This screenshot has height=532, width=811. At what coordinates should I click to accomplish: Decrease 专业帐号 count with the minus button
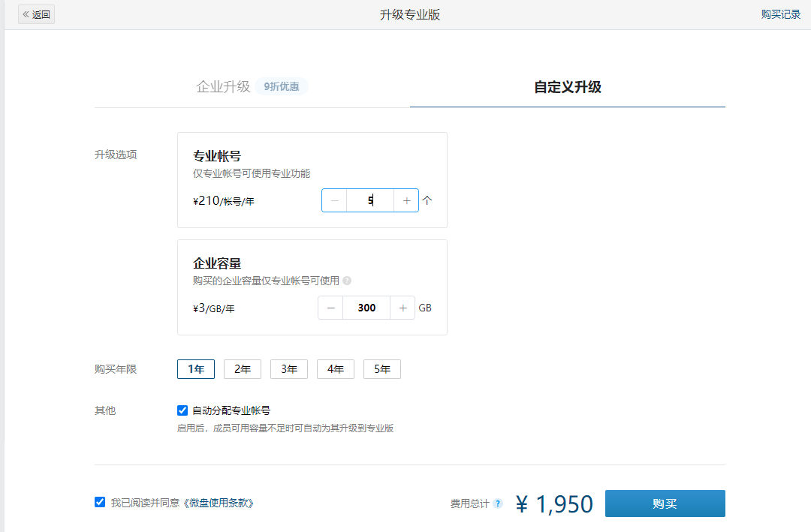point(333,200)
